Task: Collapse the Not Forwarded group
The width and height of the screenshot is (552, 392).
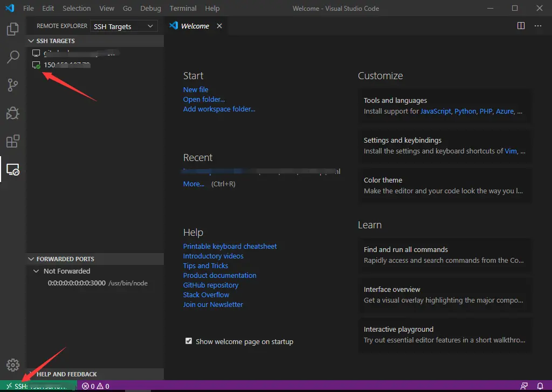Action: click(95, 271)
